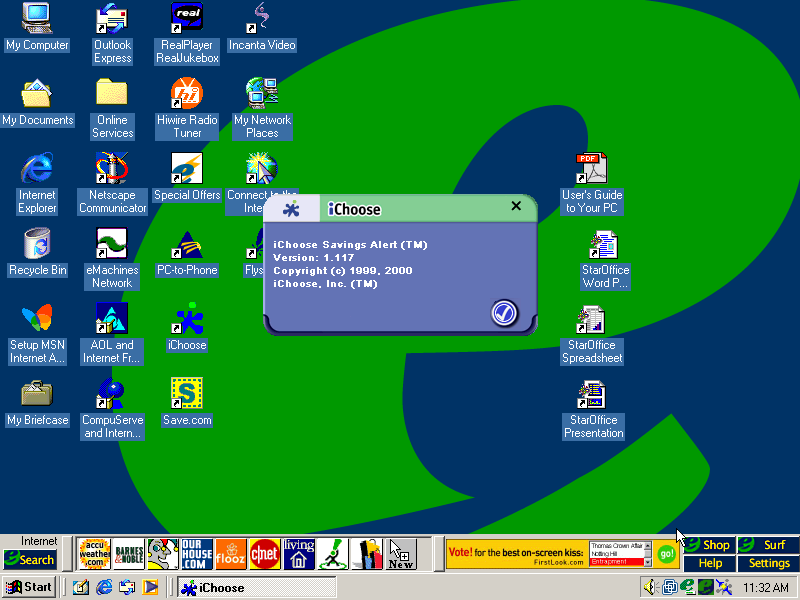This screenshot has width=800, height=600.
Task: Click the AccuWeather.com icon in the toolbar
Action: pyautogui.click(x=94, y=553)
